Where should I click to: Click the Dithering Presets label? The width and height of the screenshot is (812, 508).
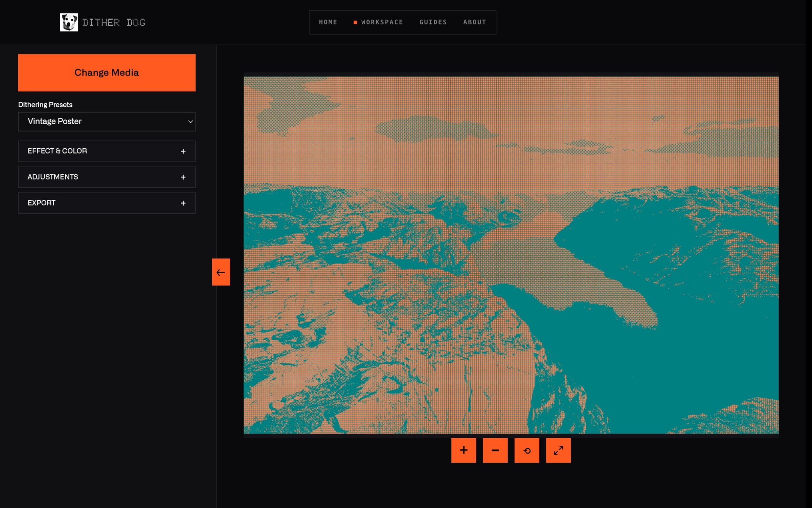point(45,105)
